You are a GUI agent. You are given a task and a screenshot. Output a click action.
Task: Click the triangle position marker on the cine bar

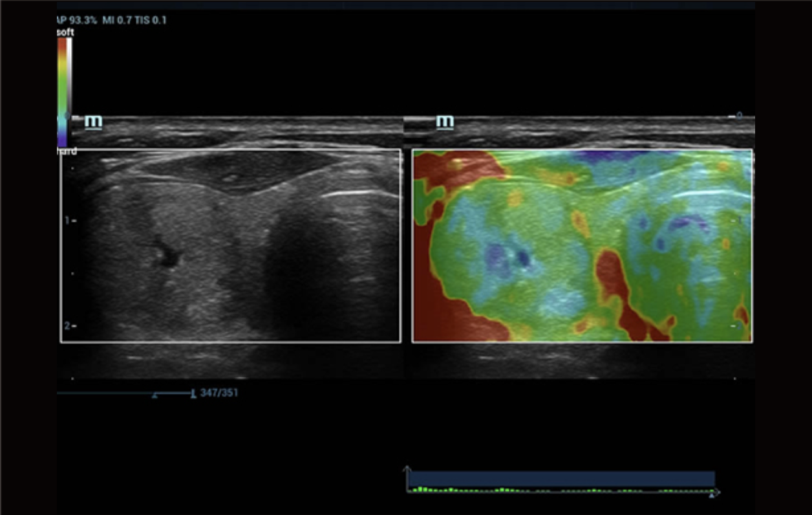point(155,395)
